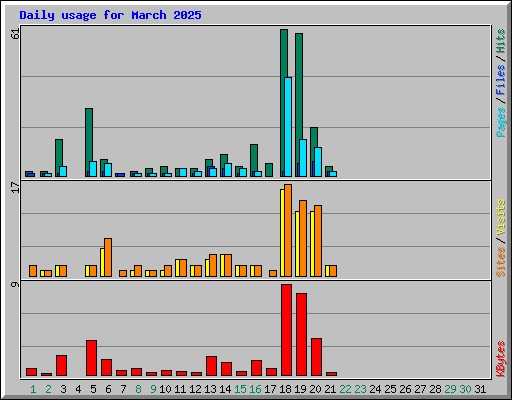Click day 18 on the x-axis
This screenshot has height=400, width=512.
pos(285,389)
